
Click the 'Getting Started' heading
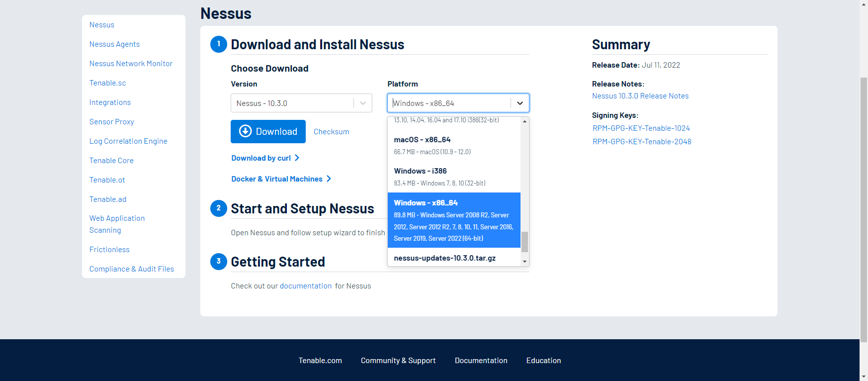tap(278, 262)
